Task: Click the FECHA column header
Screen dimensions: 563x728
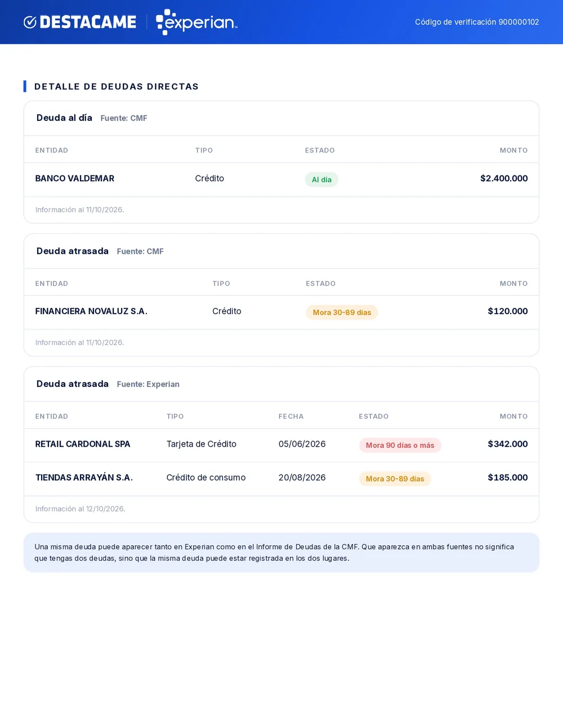Action: pyautogui.click(x=291, y=416)
